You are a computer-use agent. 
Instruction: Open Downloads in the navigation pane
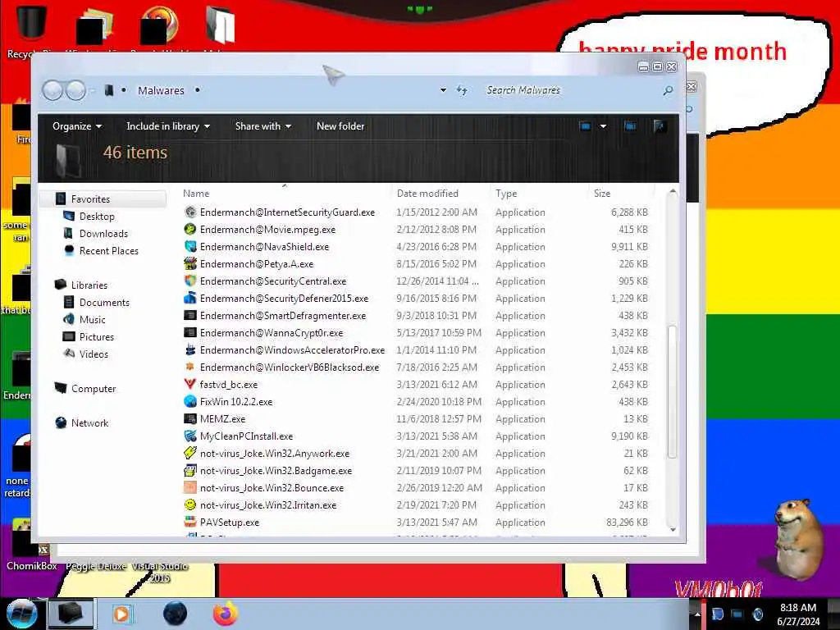point(103,234)
